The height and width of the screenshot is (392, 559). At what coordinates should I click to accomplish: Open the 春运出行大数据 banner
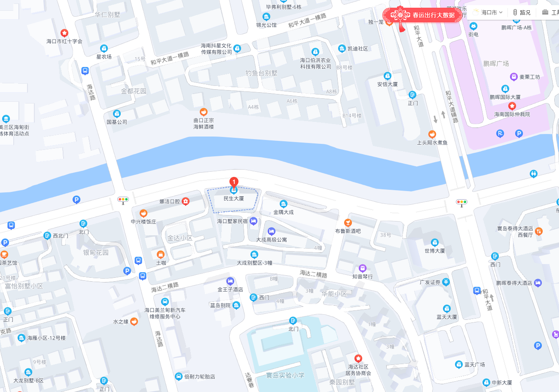(x=423, y=15)
